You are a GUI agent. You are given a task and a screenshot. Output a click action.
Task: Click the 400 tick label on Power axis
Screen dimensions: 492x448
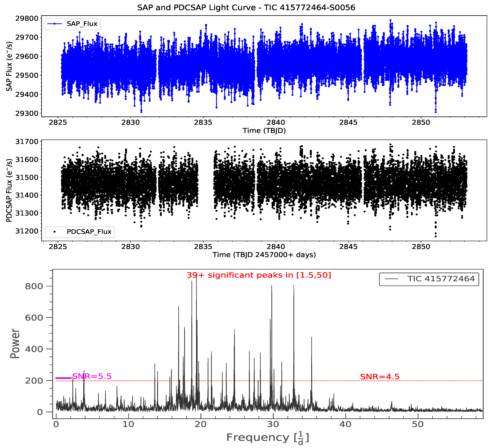point(34,349)
